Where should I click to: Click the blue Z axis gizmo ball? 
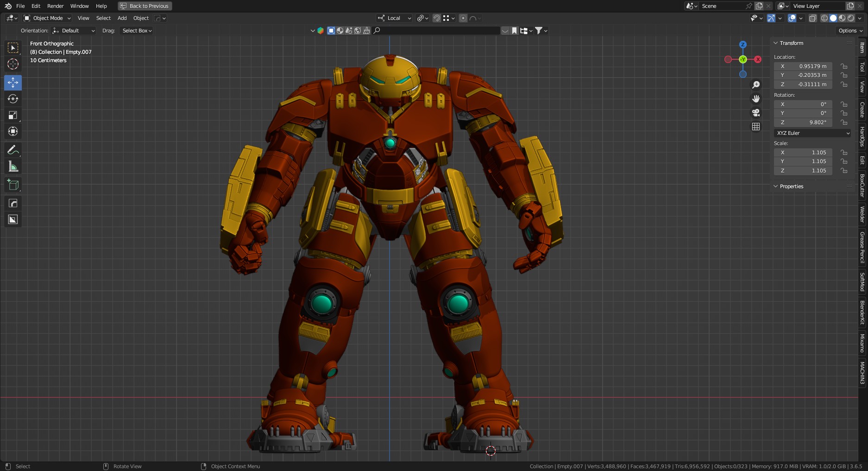pyautogui.click(x=743, y=45)
